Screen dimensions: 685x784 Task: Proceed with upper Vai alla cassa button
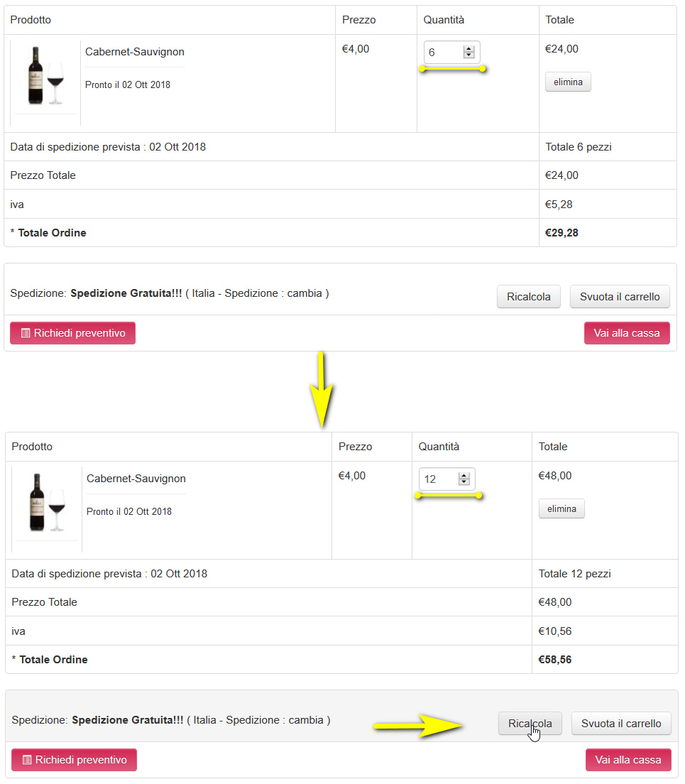pos(627,333)
